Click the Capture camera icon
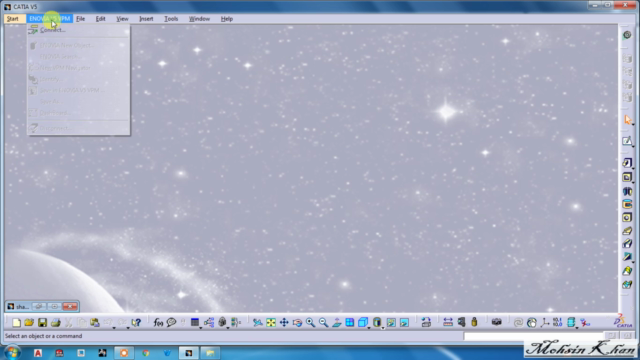This screenshot has width=640, height=360. click(496, 322)
